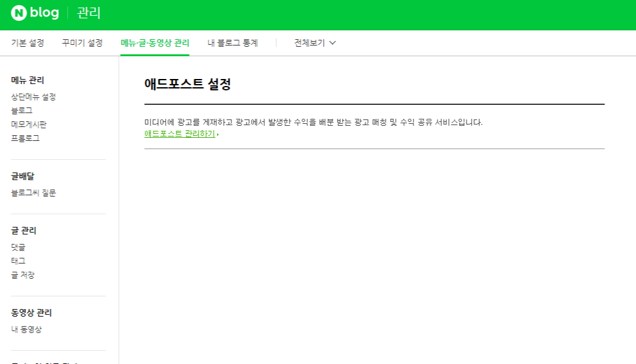Viewport: 636px width, 364px height.
Task: Click the 글 관리 section heading
Action: tap(23, 231)
